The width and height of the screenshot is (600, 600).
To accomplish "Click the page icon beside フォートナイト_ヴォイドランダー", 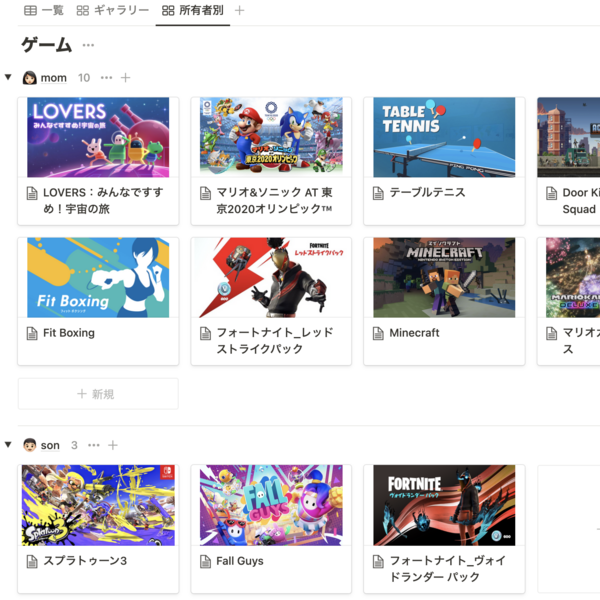I will (378, 562).
